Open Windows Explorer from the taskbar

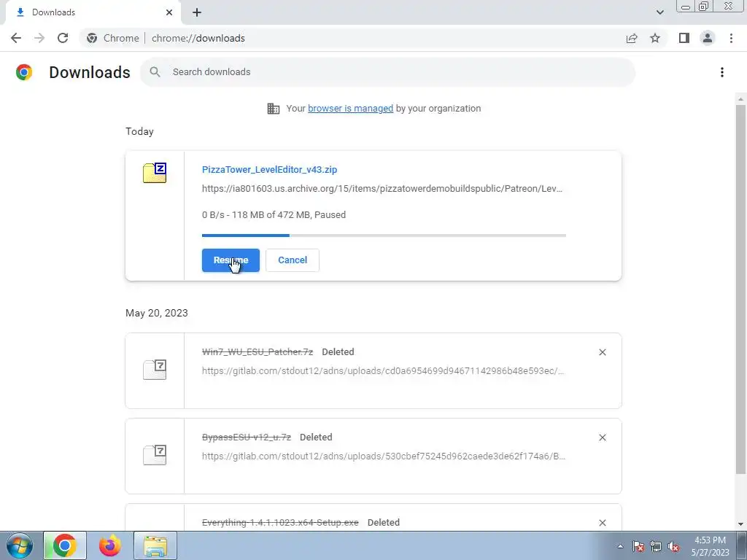155,545
